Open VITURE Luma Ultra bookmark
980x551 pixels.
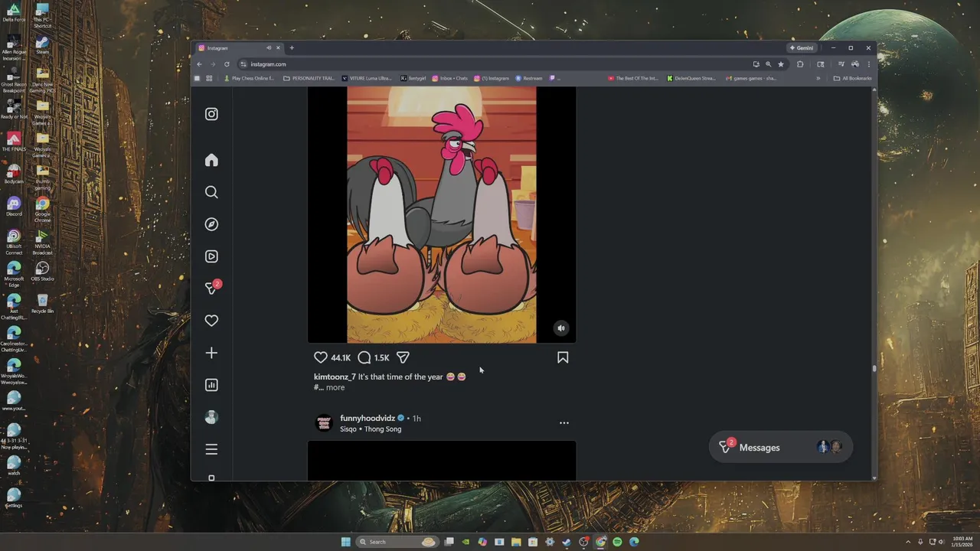click(367, 78)
